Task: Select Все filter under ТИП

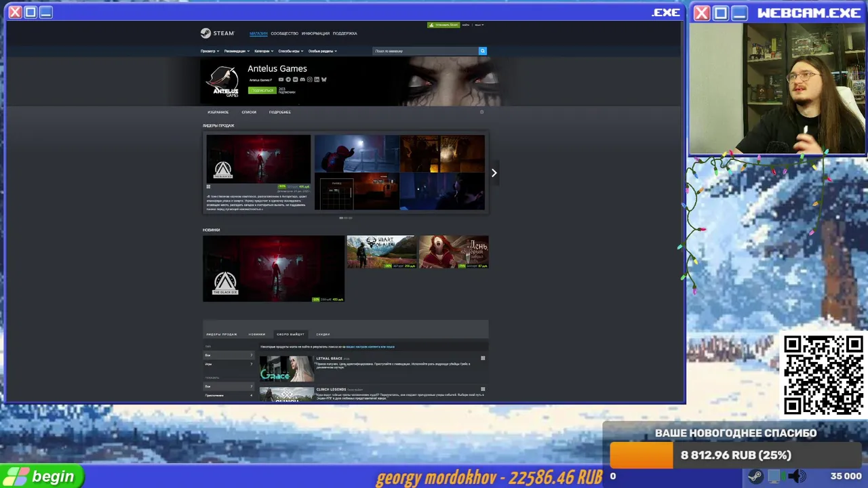Action: 229,355
